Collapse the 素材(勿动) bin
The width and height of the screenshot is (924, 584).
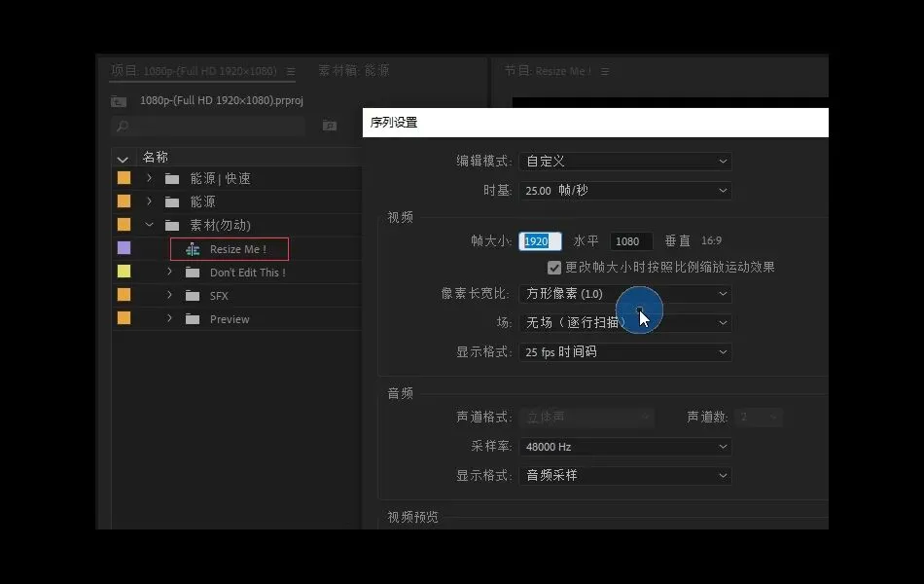pos(149,225)
